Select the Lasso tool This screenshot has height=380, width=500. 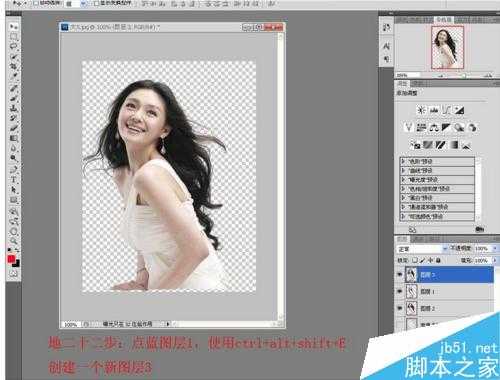(14, 46)
